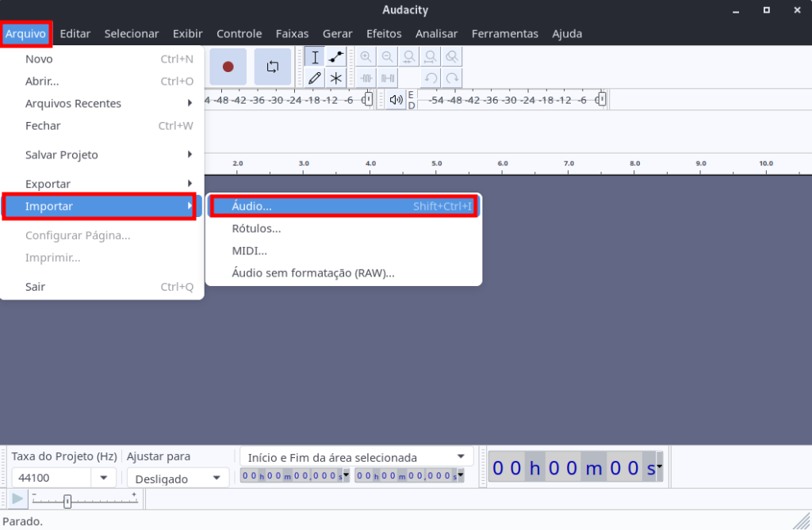The height and width of the screenshot is (530, 812).
Task: Click the playback speed slider handle
Action: 67,501
